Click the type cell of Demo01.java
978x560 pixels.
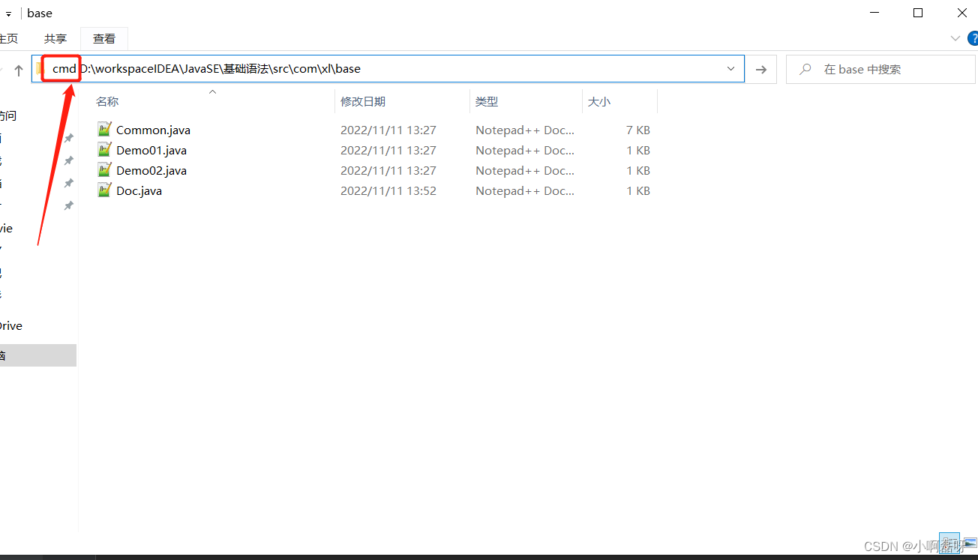[x=525, y=150]
